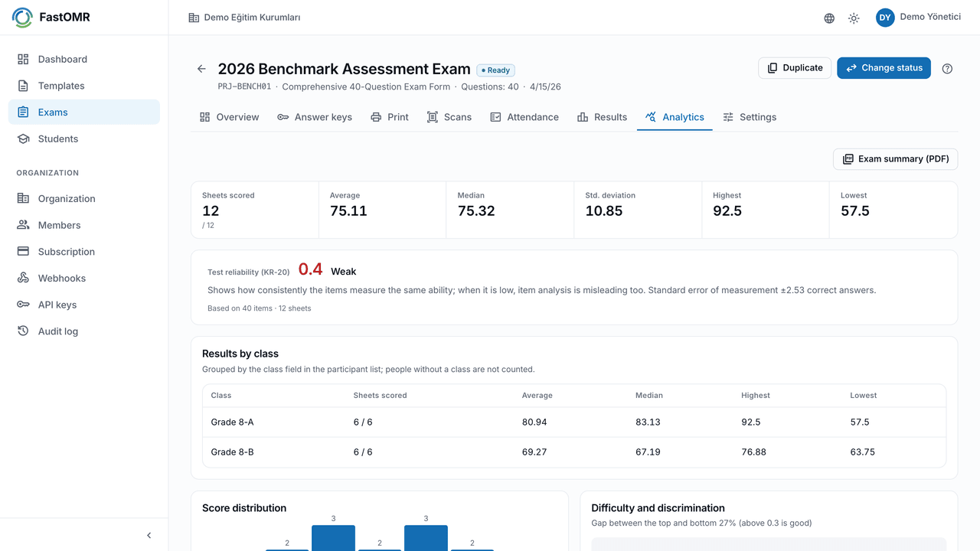This screenshot has width=980, height=551.
Task: Click the Demo Yönetici user name
Action: point(930,17)
